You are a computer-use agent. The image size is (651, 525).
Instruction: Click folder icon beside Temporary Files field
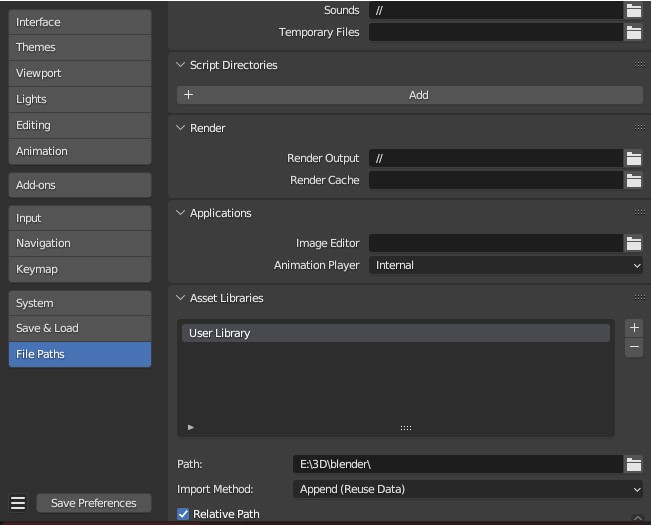[x=633, y=32]
